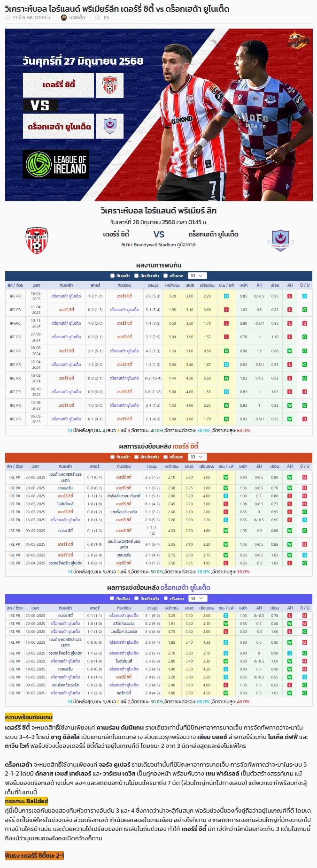The image size is (317, 868).
Task: Open the match-count dropdown in Derry City table
Action: click(197, 457)
